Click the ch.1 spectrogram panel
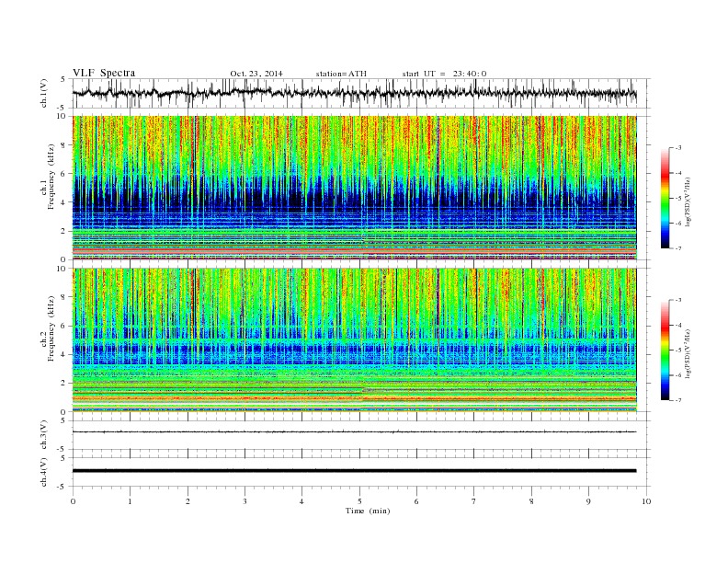The height and width of the screenshot is (563, 728). click(x=354, y=188)
